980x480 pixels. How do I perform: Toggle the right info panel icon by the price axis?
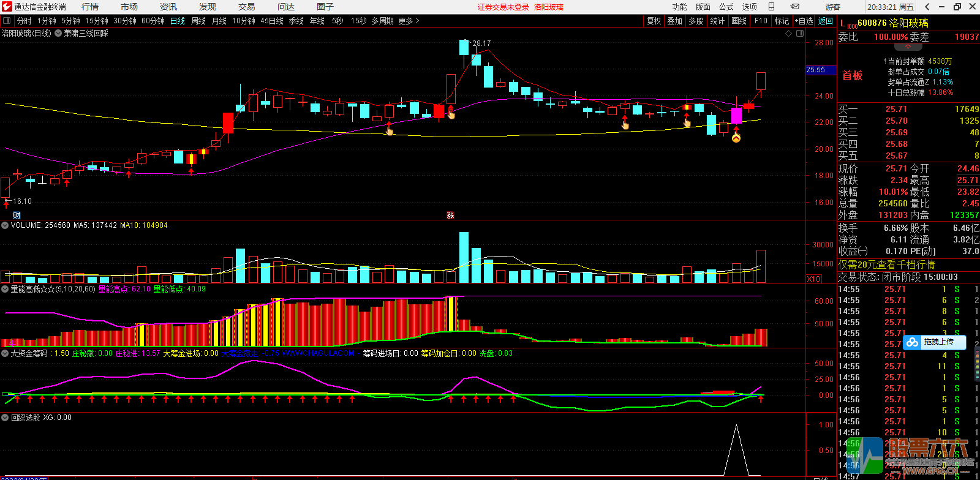tap(800, 34)
